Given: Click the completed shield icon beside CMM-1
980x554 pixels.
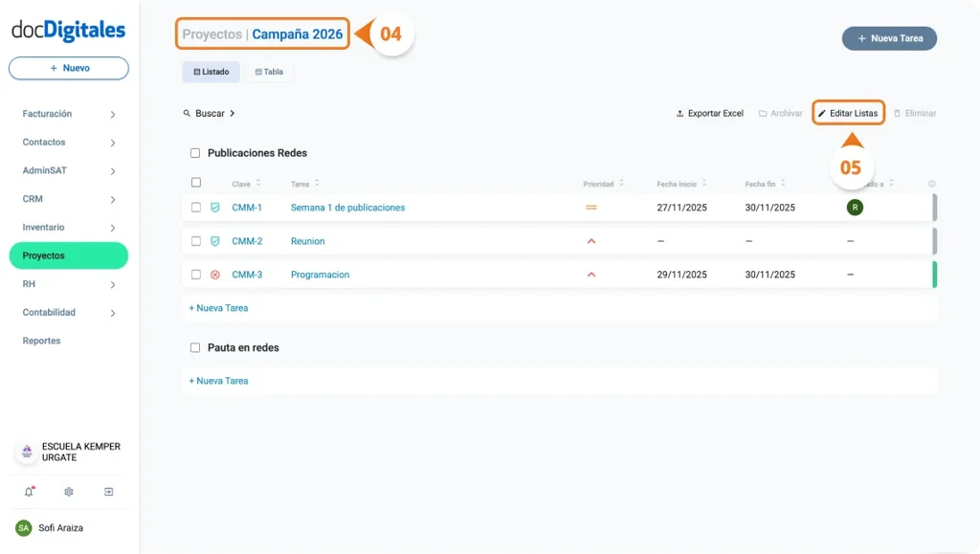Looking at the screenshot, I should click(215, 208).
